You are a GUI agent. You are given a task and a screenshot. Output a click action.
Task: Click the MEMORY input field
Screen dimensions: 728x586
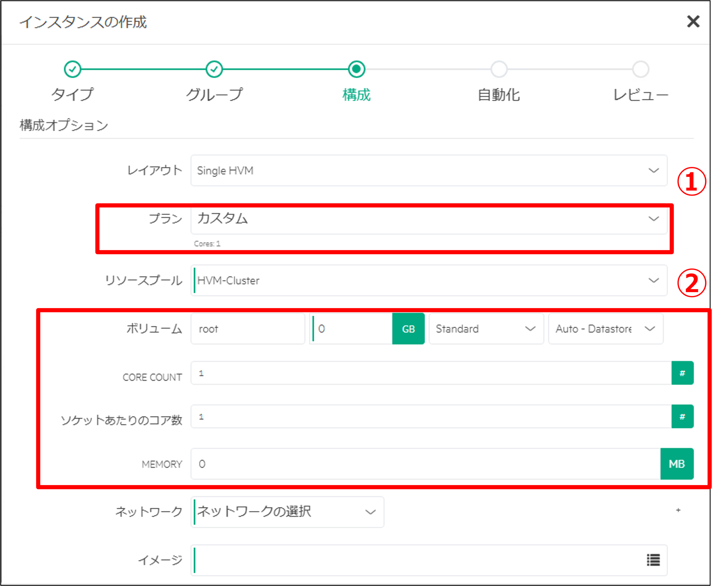click(426, 464)
